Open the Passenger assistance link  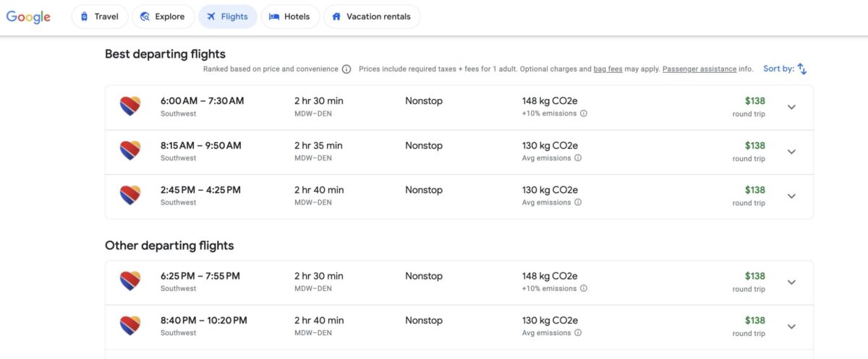click(x=699, y=69)
